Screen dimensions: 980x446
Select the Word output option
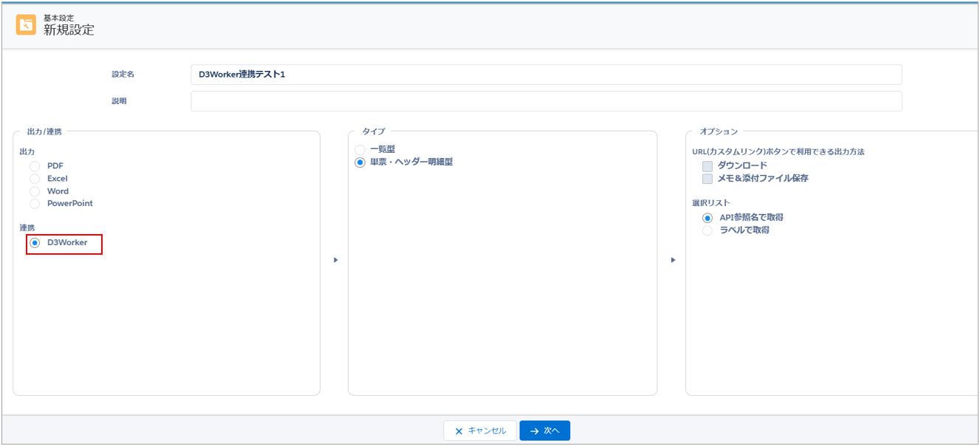(35, 191)
